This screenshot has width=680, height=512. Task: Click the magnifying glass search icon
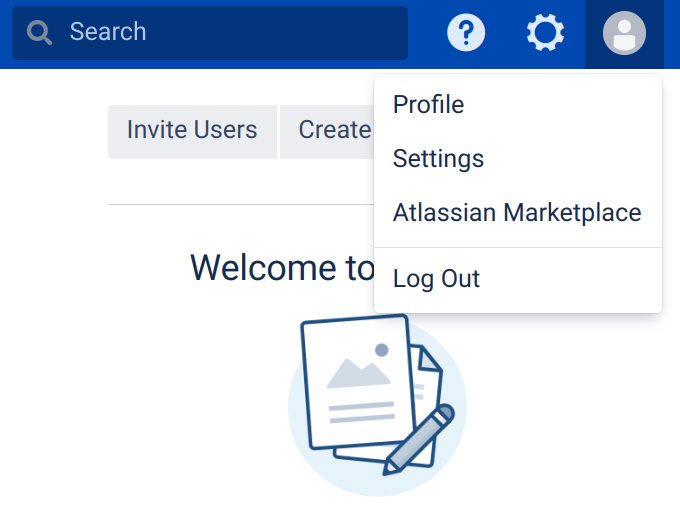(39, 33)
